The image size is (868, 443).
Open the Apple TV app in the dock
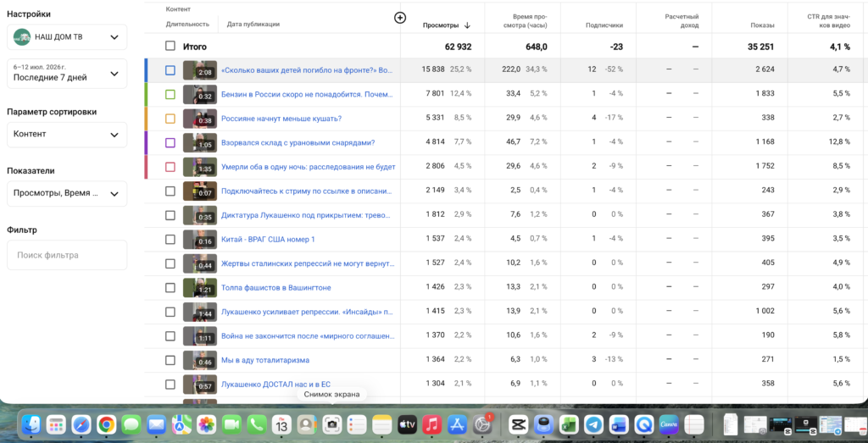[x=407, y=424]
